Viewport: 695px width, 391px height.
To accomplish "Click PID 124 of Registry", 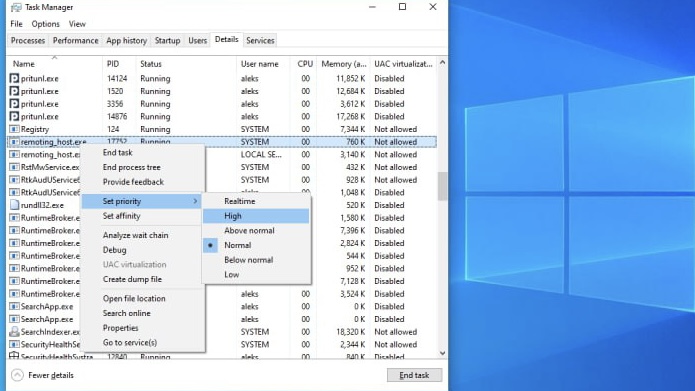I will click(113, 129).
